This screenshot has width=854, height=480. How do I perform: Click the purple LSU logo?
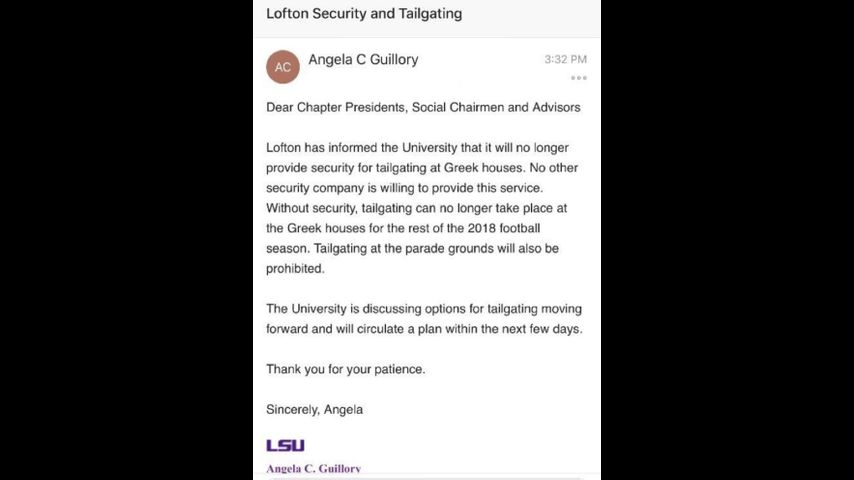(x=285, y=445)
